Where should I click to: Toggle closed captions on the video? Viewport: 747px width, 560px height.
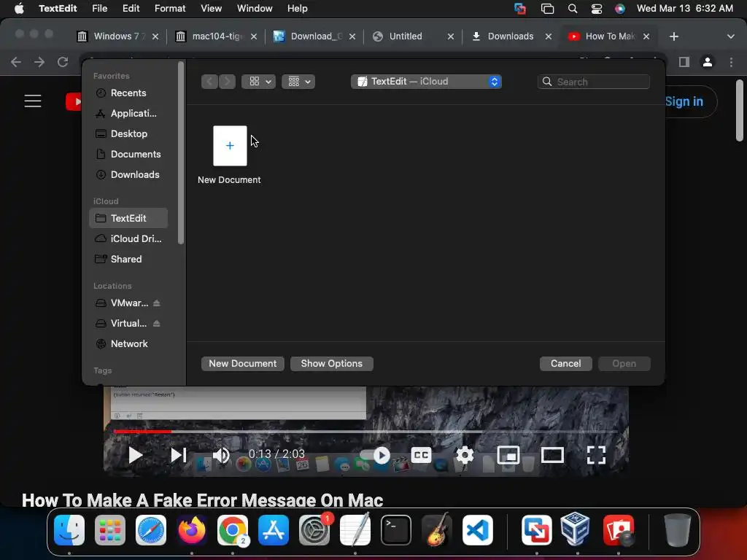point(421,455)
